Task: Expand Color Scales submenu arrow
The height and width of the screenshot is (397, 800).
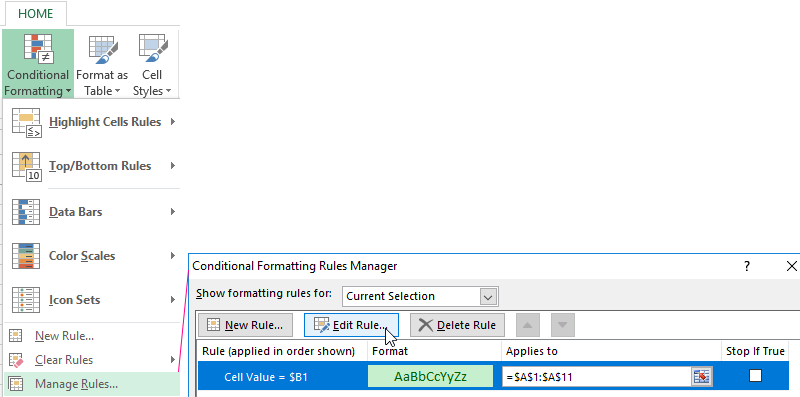Action: click(x=173, y=256)
